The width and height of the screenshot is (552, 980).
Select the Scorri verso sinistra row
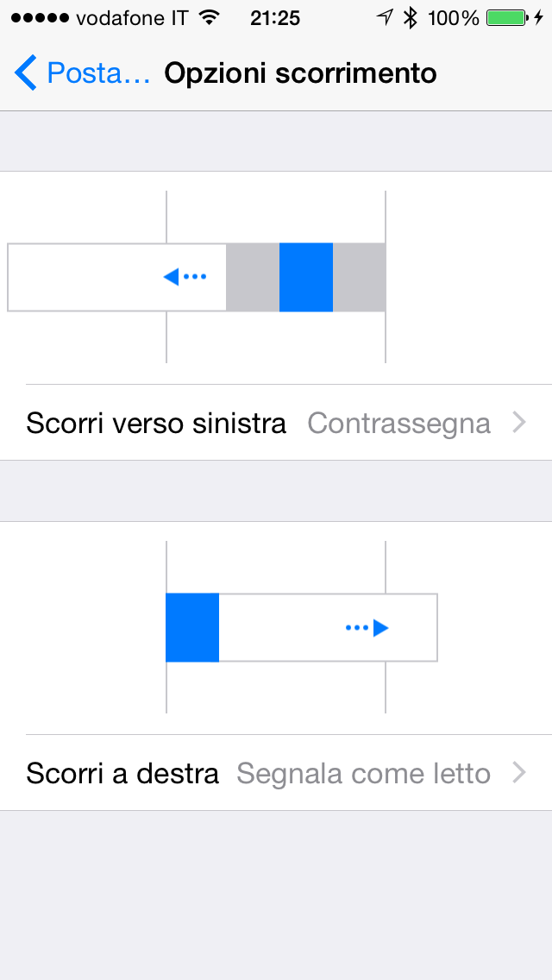tap(156, 423)
